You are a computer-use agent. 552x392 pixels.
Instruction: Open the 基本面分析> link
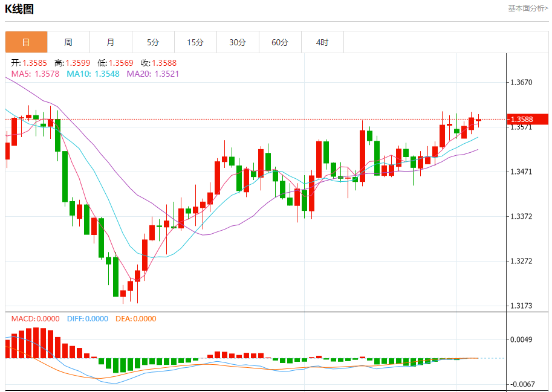pos(528,8)
